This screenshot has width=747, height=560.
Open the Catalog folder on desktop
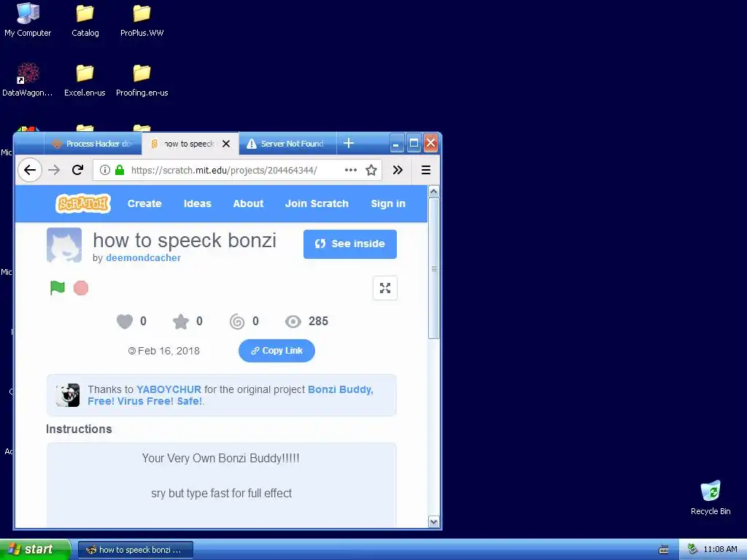pyautogui.click(x=85, y=20)
